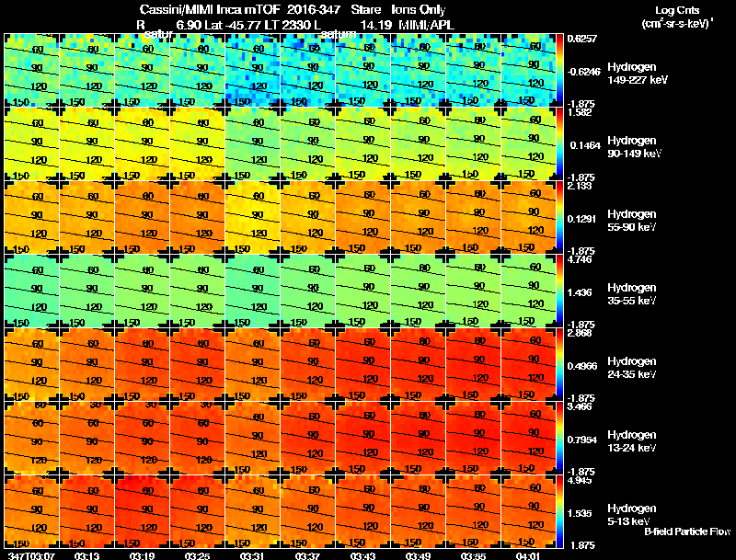Click the 'Hydrogen 149-227 keV' row label

pos(638,74)
